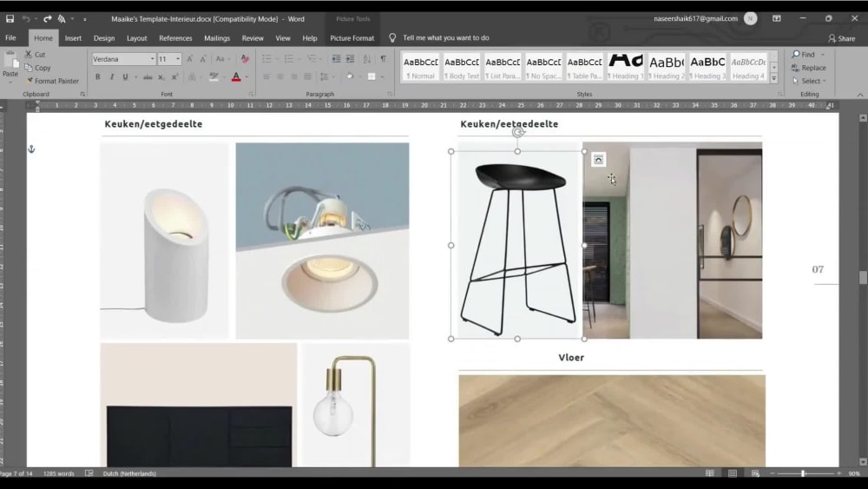Switch to Read Mode view

coord(710,473)
